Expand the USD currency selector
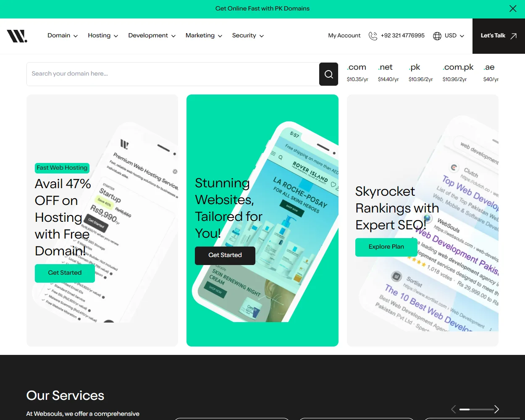 click(454, 36)
